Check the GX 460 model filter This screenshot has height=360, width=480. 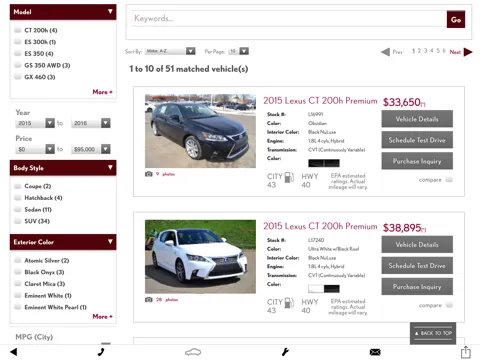coord(18,77)
